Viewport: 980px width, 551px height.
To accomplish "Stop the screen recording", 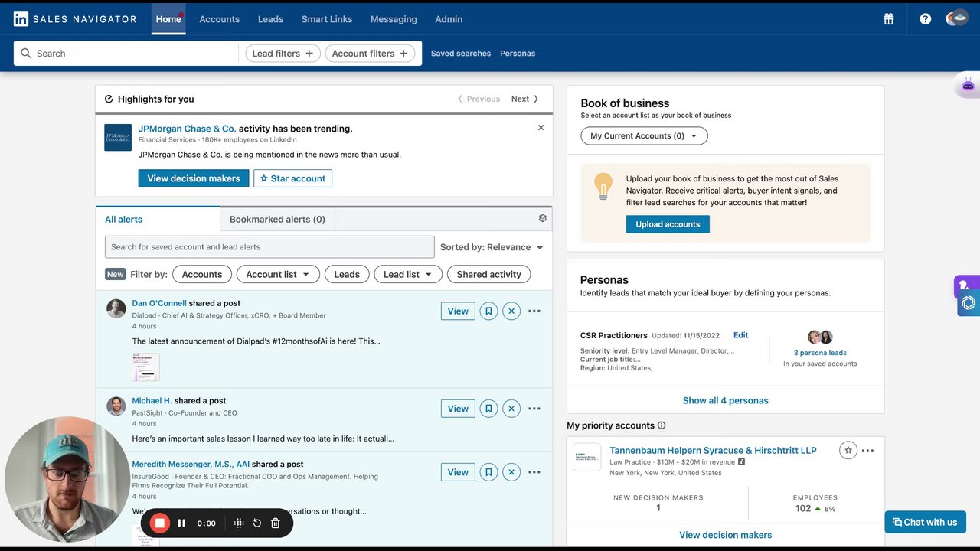I will pos(159,523).
